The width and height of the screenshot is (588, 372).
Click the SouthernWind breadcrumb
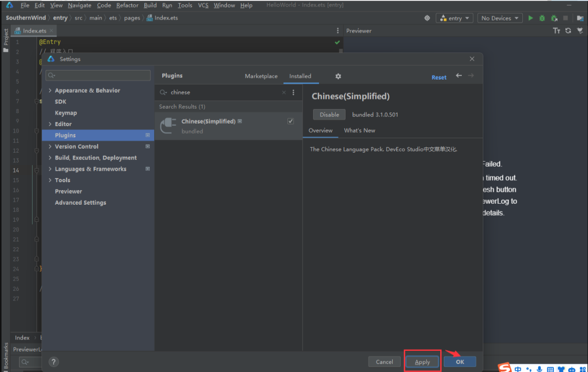point(26,18)
